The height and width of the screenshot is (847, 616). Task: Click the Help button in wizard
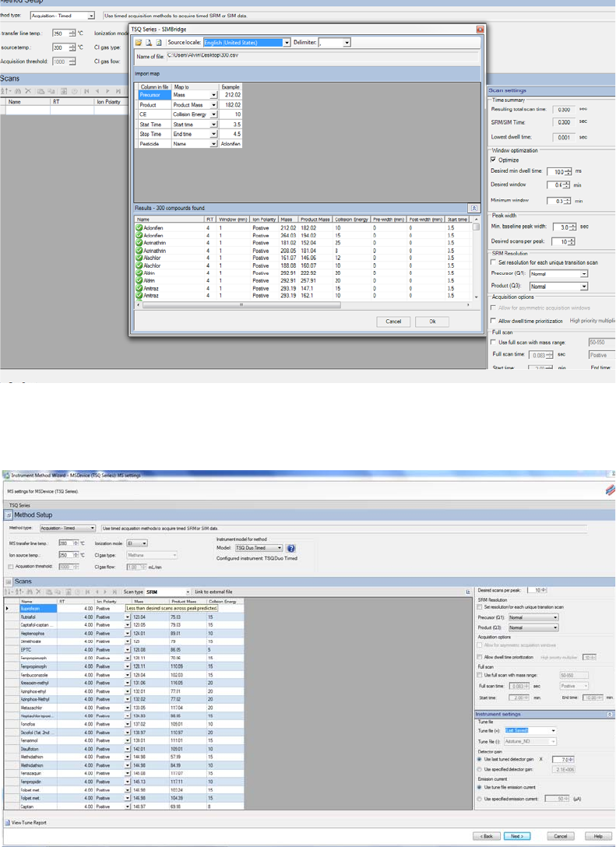point(597,836)
